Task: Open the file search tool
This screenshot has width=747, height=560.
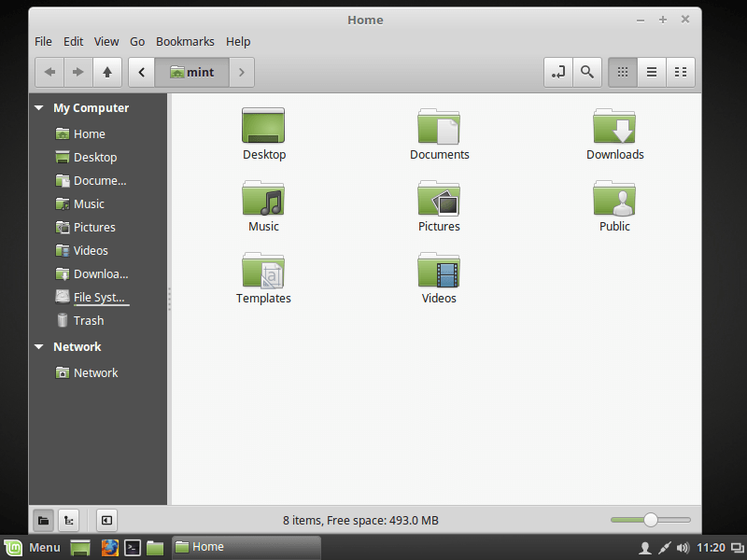Action: (587, 73)
